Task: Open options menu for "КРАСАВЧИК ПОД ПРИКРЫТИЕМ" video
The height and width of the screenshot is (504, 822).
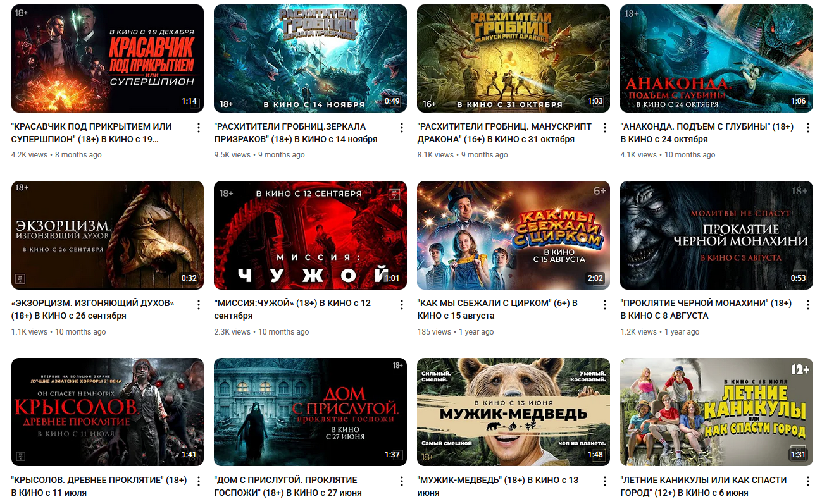Action: (x=199, y=128)
